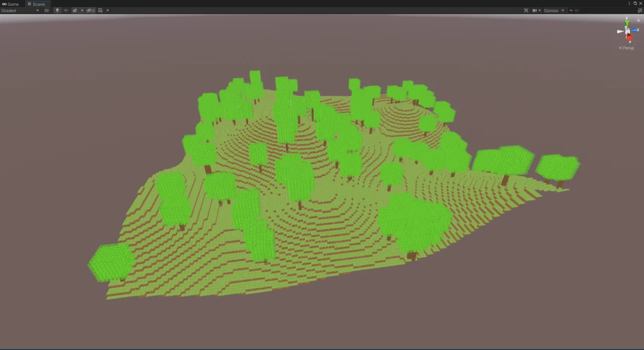Toggle 2D view mode

coord(46,11)
